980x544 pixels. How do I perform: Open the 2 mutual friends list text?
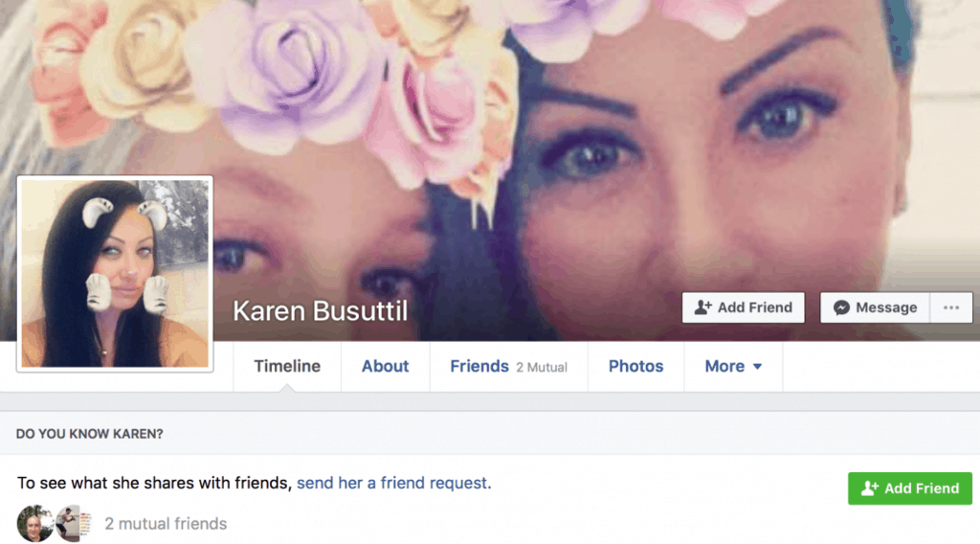click(166, 523)
